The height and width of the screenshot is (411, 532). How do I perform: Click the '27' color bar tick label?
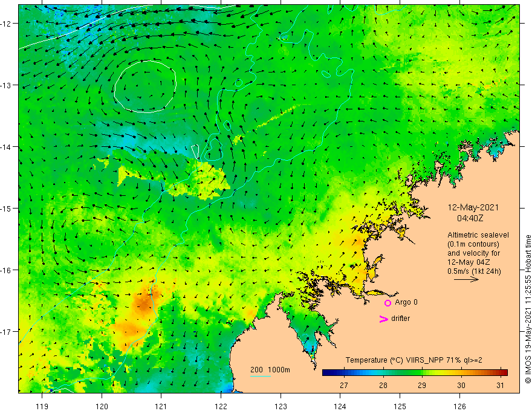pyautogui.click(x=344, y=386)
